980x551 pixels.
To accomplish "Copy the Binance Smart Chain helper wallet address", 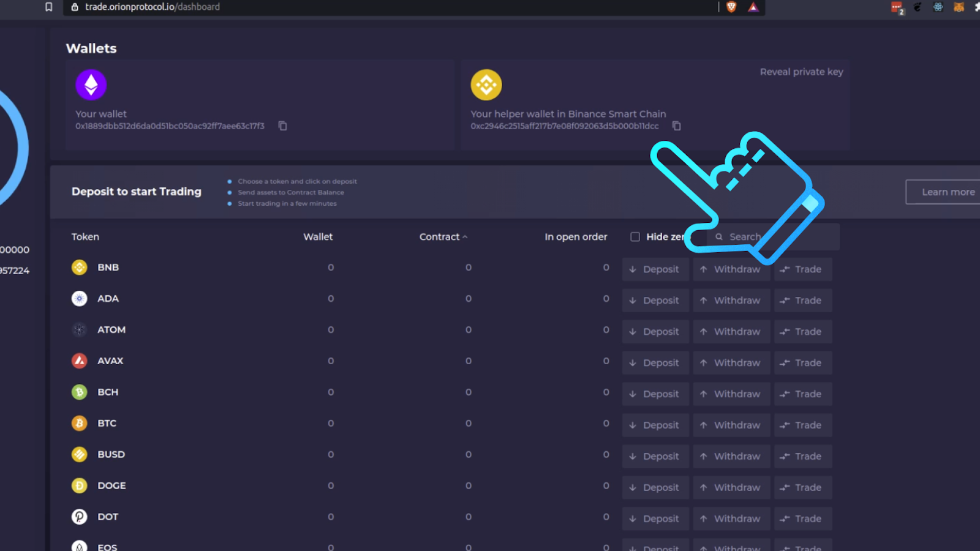I will 676,126.
